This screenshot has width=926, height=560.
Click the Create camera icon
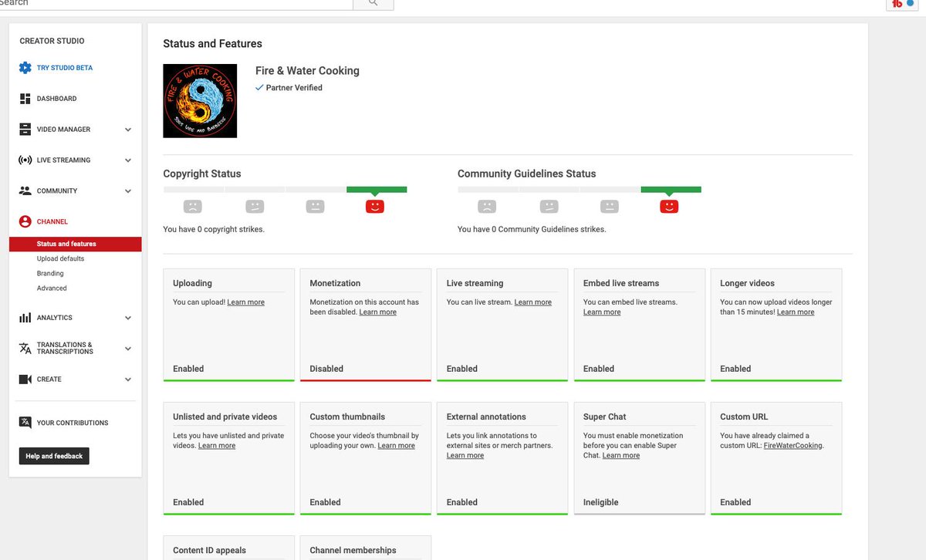click(x=25, y=380)
